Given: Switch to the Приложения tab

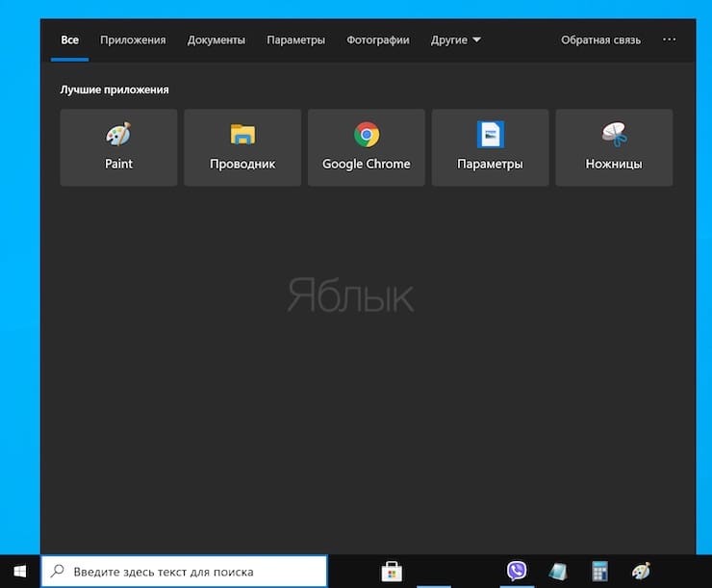Looking at the screenshot, I should pos(133,40).
